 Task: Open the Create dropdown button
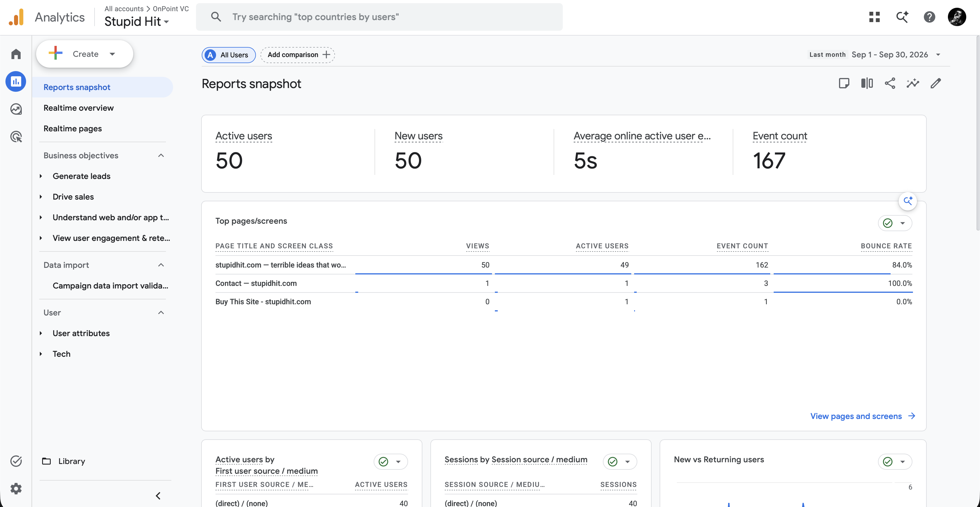point(85,54)
